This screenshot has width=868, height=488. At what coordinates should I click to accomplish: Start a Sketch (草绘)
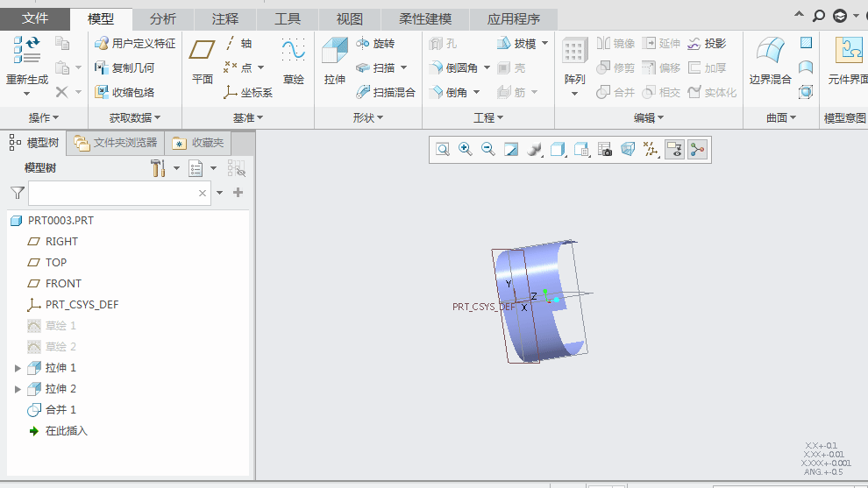pyautogui.click(x=293, y=60)
